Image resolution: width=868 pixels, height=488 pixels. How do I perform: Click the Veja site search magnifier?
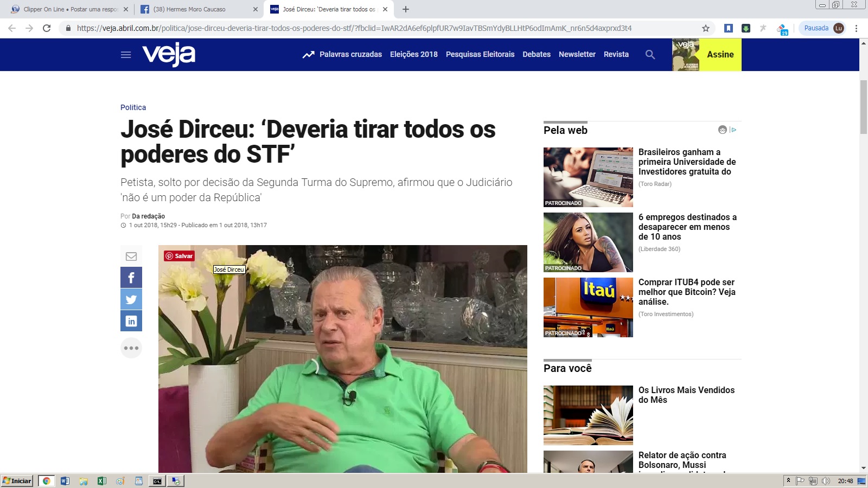pos(650,54)
